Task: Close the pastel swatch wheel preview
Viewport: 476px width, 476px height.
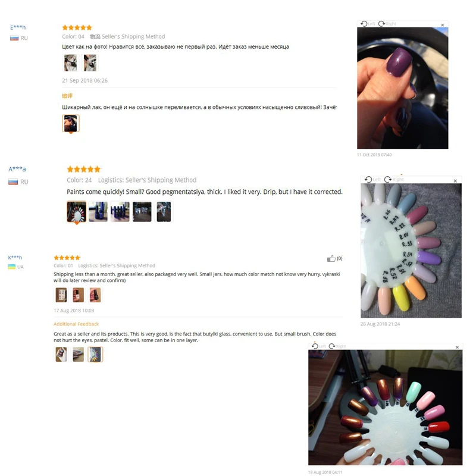Action: (x=455, y=181)
